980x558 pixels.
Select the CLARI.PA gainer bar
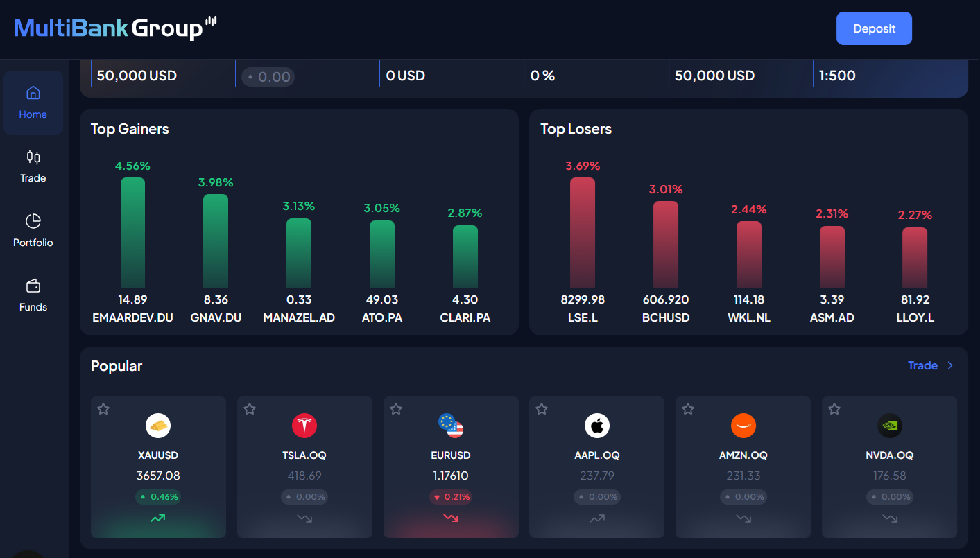coord(465,256)
